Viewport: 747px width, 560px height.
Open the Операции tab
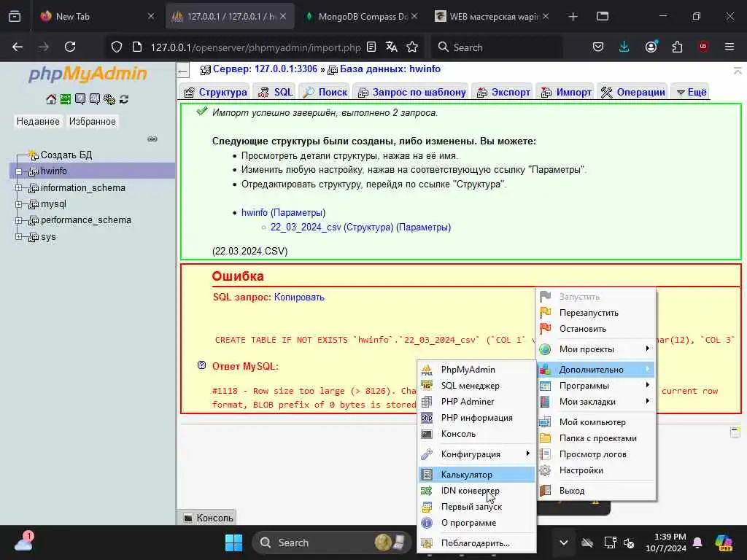(632, 92)
